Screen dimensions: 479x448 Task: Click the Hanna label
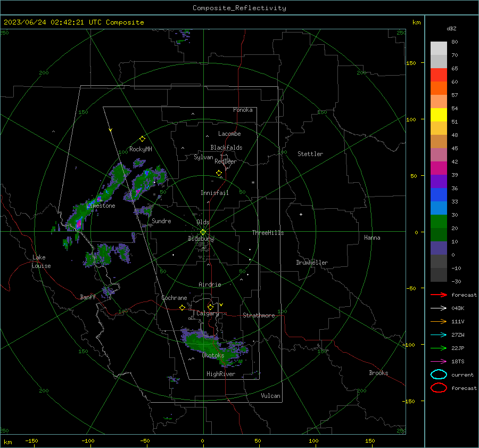coord(372,238)
